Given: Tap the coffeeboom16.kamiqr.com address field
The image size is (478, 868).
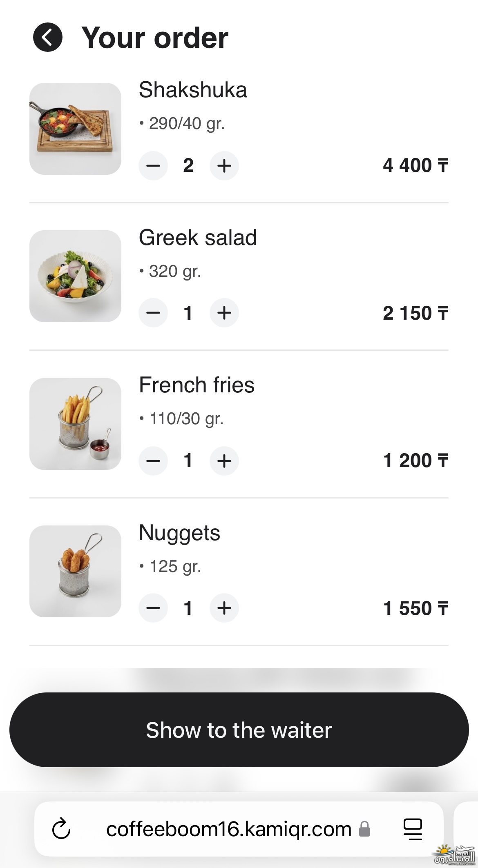Looking at the screenshot, I should click(229, 829).
